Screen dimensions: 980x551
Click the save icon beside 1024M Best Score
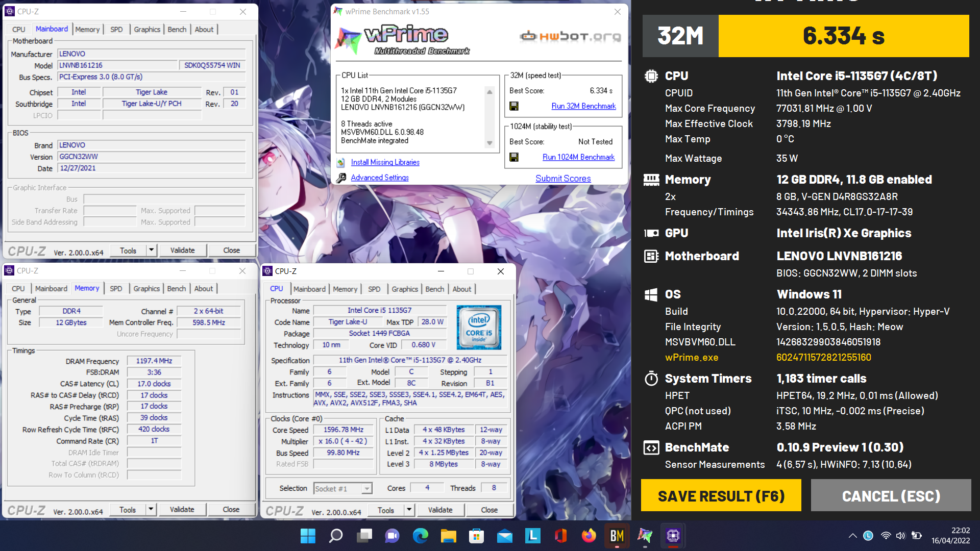(514, 157)
